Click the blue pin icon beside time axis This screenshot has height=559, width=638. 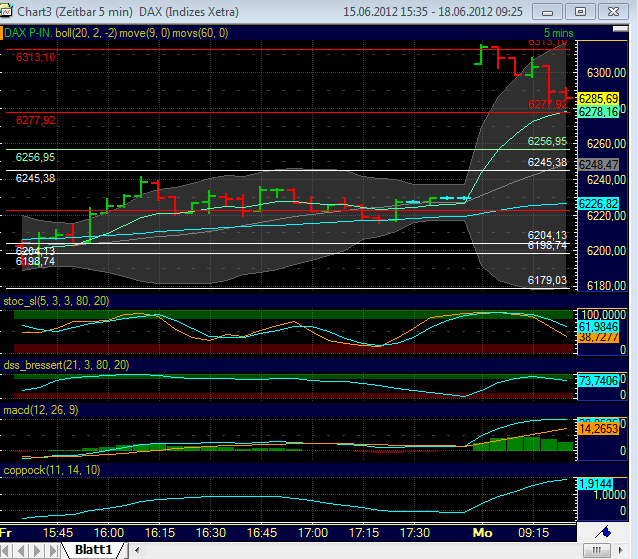coord(603,532)
